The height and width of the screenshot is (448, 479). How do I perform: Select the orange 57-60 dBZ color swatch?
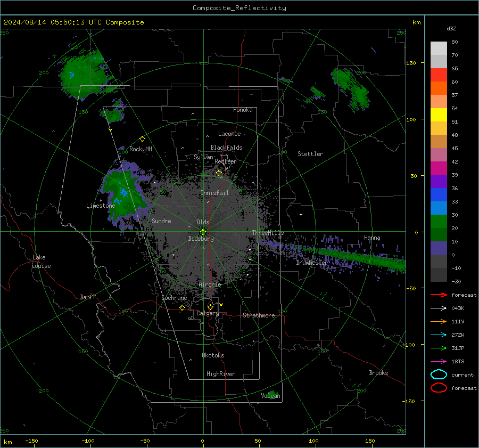[439, 88]
